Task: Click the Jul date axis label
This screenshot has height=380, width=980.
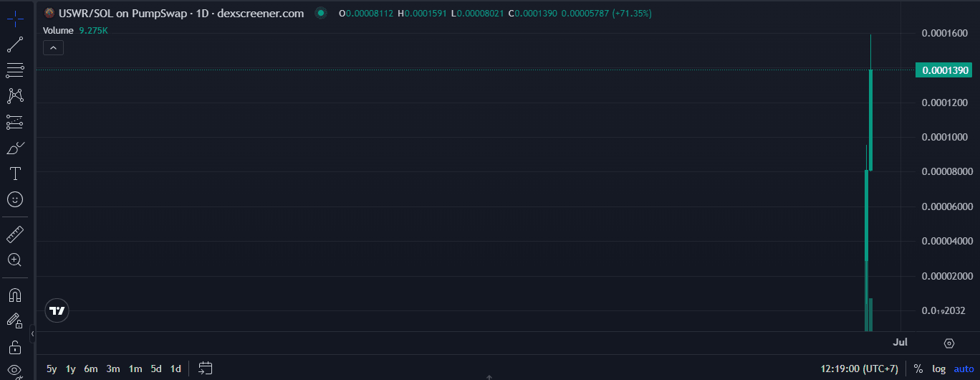Action: (901, 343)
